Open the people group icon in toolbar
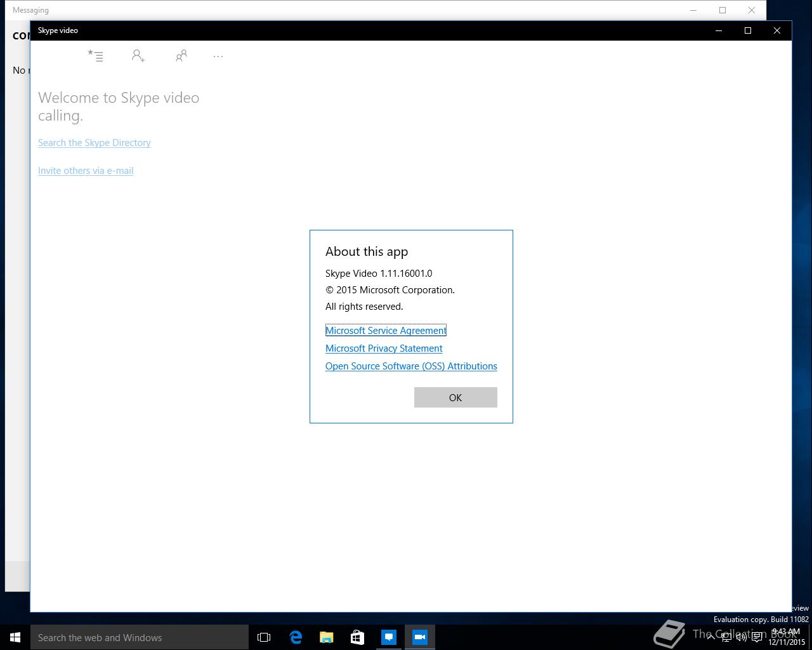The height and width of the screenshot is (650, 812). (181, 56)
